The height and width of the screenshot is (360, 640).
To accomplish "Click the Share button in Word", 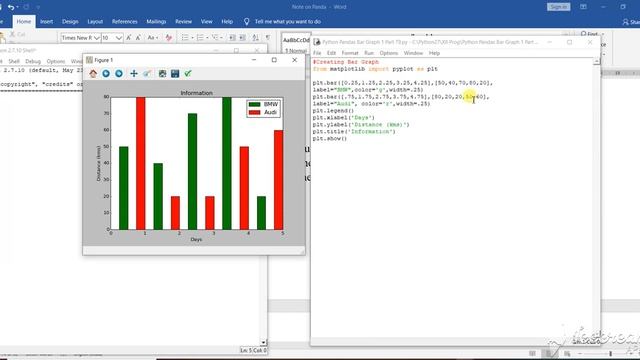I will point(631,22).
